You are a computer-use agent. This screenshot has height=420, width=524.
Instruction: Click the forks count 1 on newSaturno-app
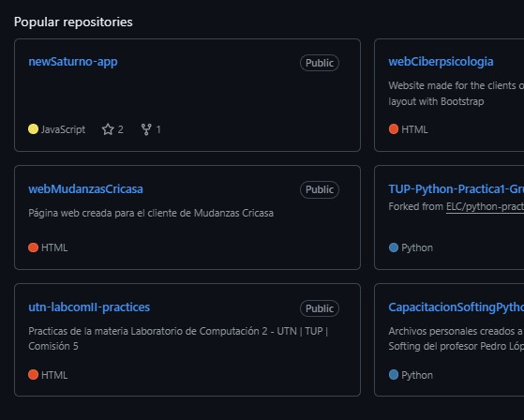tap(158, 129)
